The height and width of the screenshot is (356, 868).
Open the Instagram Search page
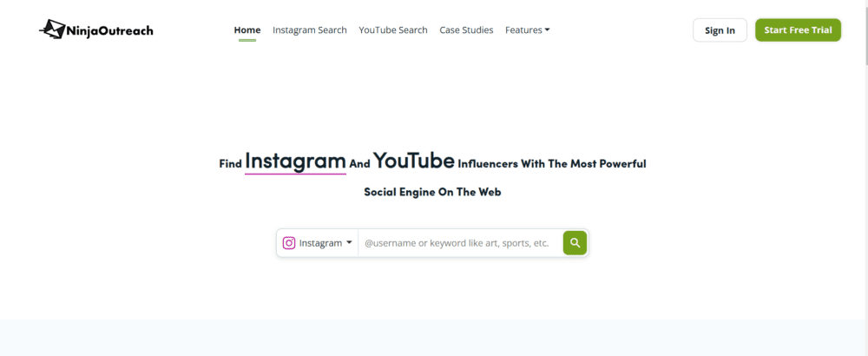310,30
